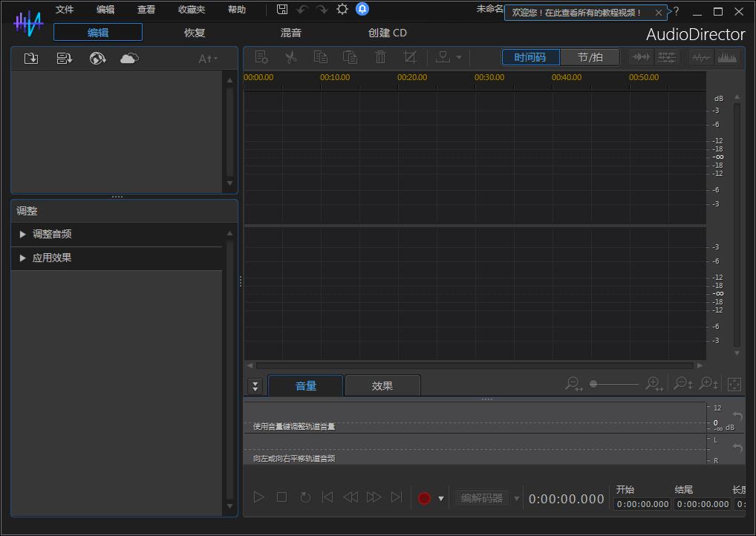Toggle the spectral frequency view icon
The width and height of the screenshot is (756, 536).
click(727, 58)
